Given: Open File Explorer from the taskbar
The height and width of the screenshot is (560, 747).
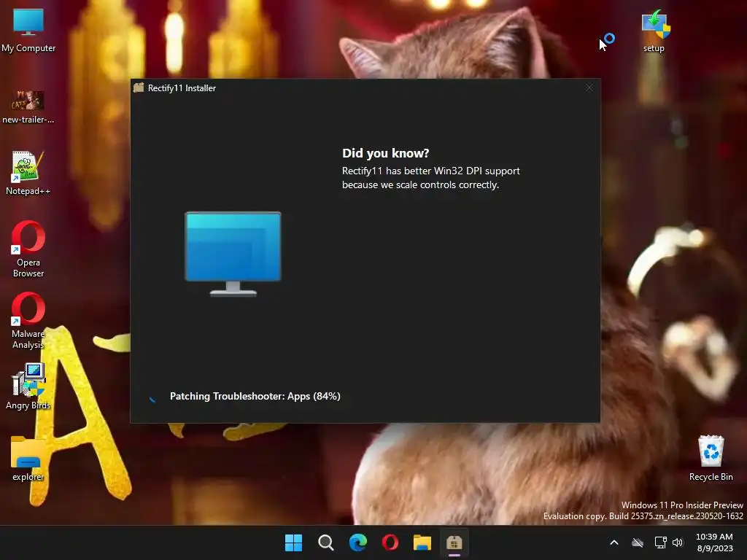Looking at the screenshot, I should [422, 542].
